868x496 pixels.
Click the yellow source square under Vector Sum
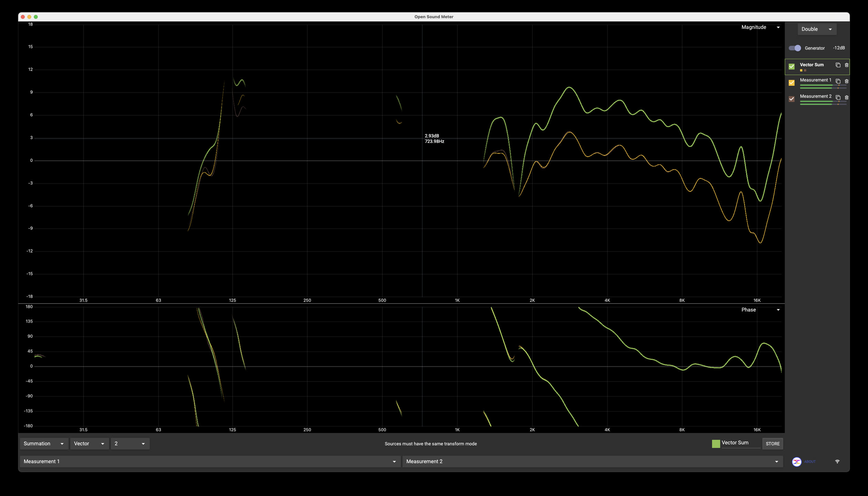pyautogui.click(x=801, y=71)
